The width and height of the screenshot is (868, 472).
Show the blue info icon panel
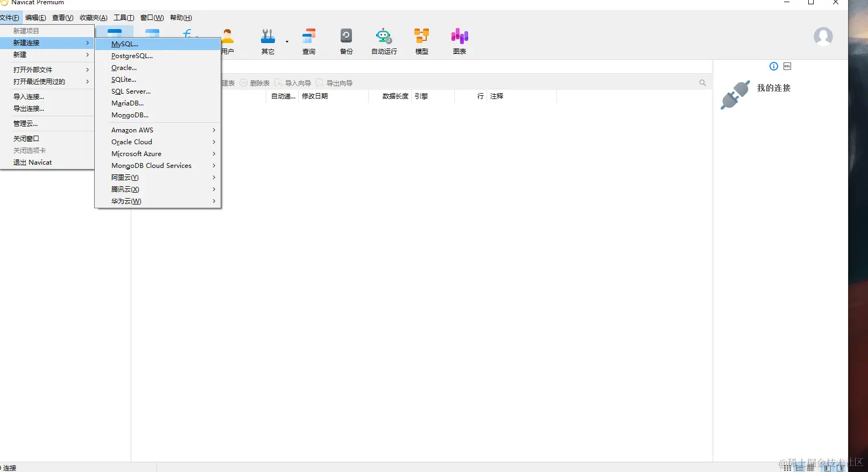(774, 66)
